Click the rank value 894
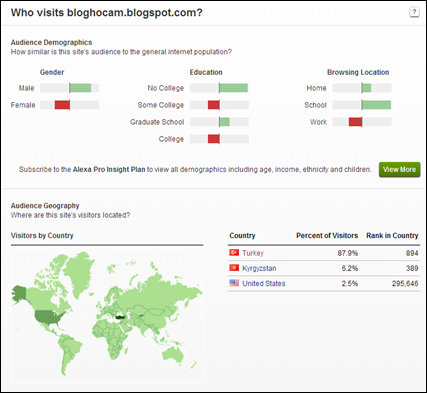Screen dimensions: 427x393 coord(412,253)
